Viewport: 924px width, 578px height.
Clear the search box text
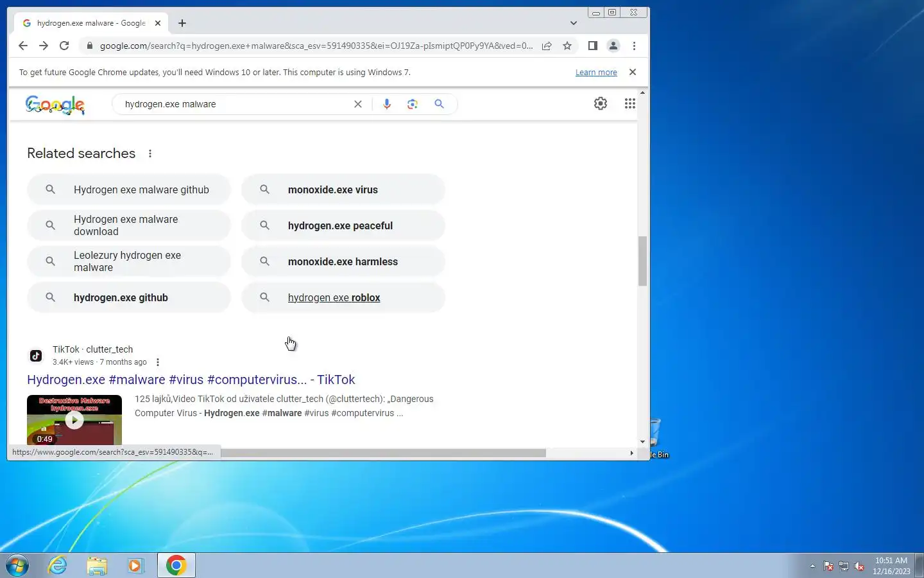358,104
